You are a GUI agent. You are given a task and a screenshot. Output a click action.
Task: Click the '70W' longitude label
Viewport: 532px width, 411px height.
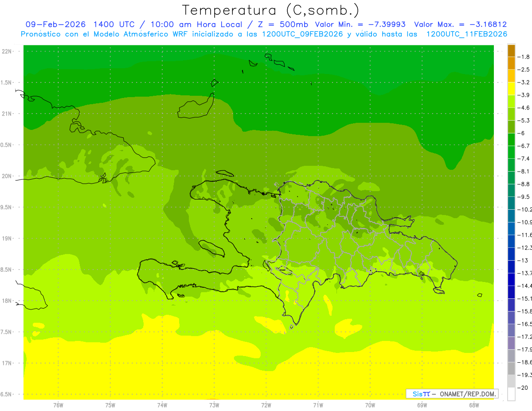coord(370,405)
